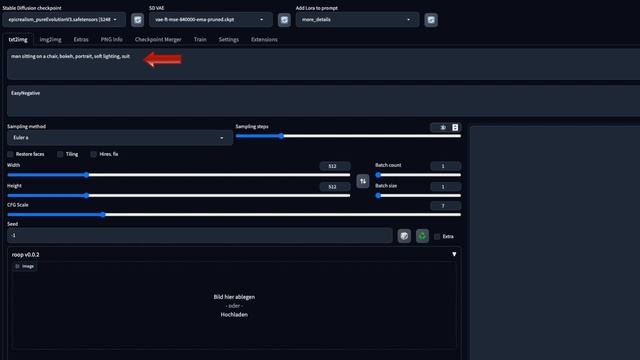Viewport: 640px width, 360px height.
Task: Open the PNG Info tab
Action: click(x=111, y=40)
